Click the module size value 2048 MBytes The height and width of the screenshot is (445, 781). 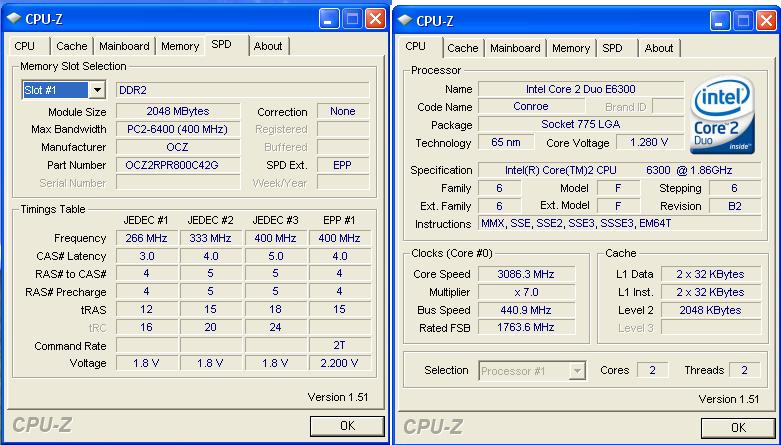pos(178,111)
